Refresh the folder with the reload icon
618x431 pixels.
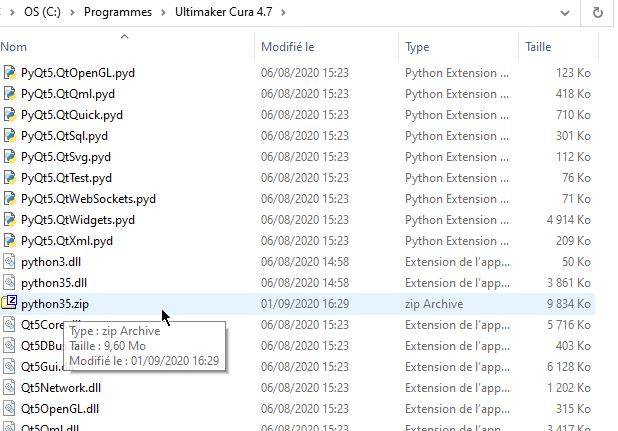coord(598,13)
